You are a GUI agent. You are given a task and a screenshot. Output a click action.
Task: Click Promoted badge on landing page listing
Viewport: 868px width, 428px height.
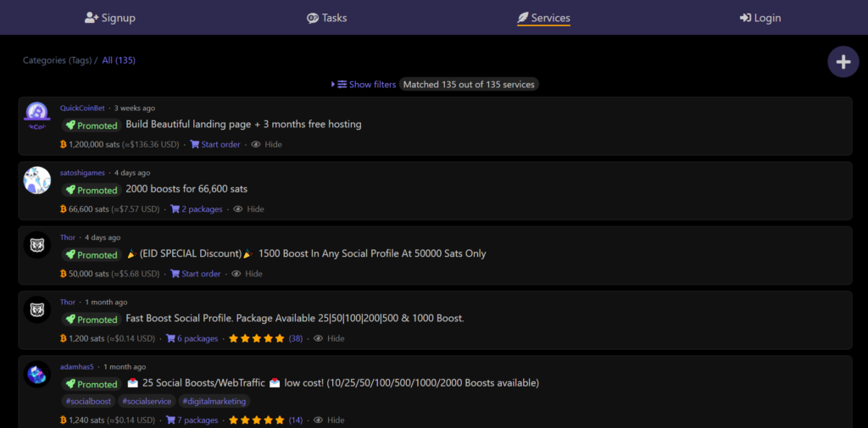tap(92, 125)
